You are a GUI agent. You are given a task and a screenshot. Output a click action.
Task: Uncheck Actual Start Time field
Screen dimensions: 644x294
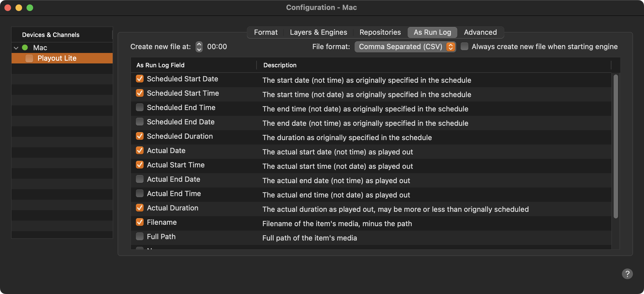[140, 165]
